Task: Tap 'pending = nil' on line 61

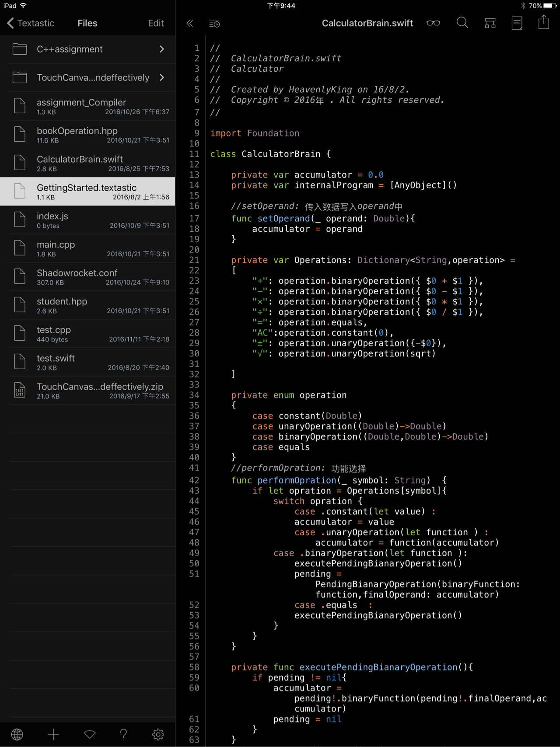Action: pos(307,719)
